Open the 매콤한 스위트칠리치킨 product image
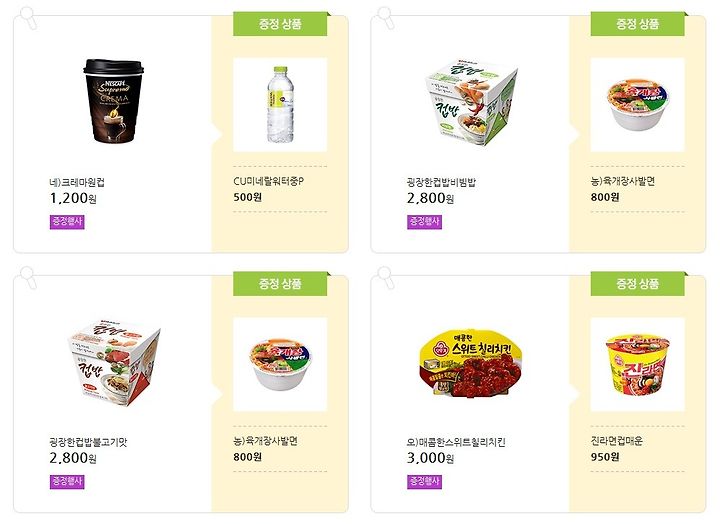The width and height of the screenshot is (720, 524). pyautogui.click(x=472, y=363)
